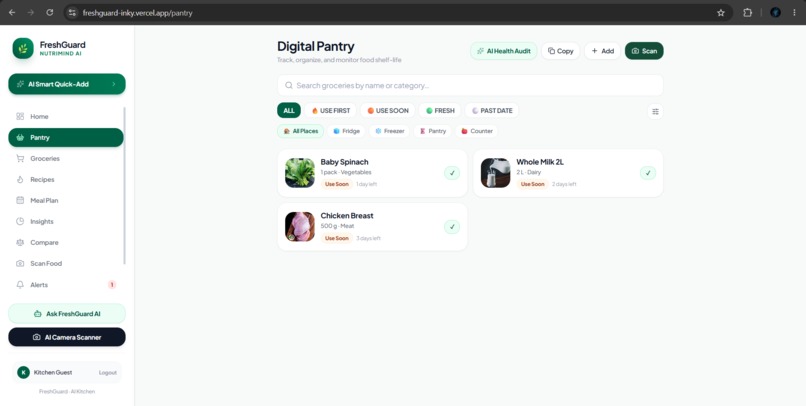Filter by PAST DATE items
The width and height of the screenshot is (806, 406).
pyautogui.click(x=492, y=110)
